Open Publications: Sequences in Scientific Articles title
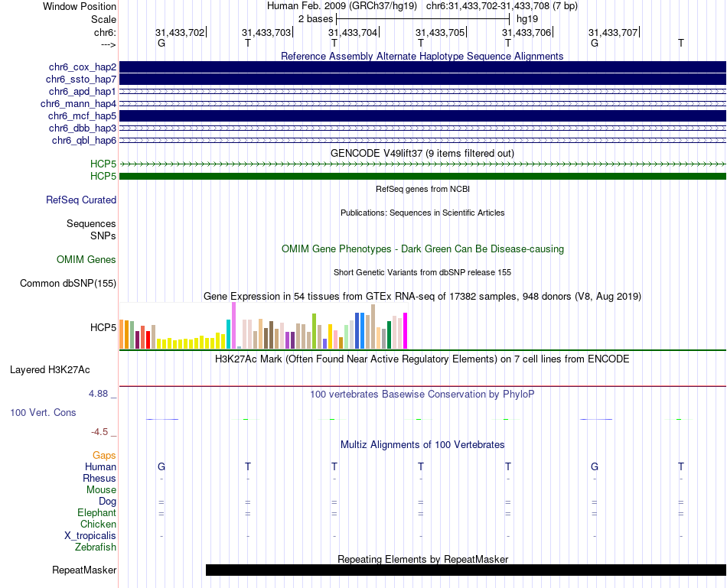 point(422,213)
